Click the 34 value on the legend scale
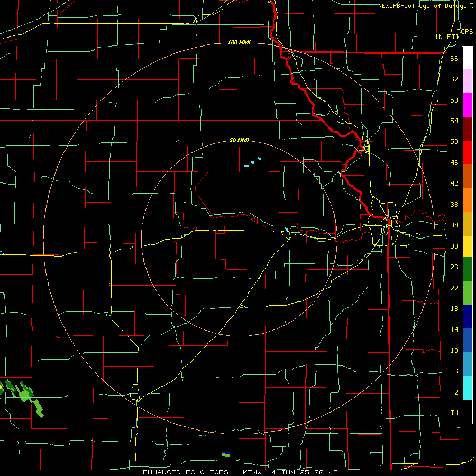The height and width of the screenshot is (476, 476). (x=454, y=225)
